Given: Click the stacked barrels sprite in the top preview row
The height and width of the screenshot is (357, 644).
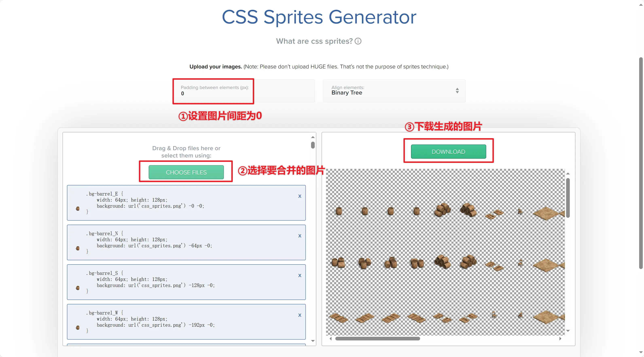Looking at the screenshot, I should tap(443, 210).
